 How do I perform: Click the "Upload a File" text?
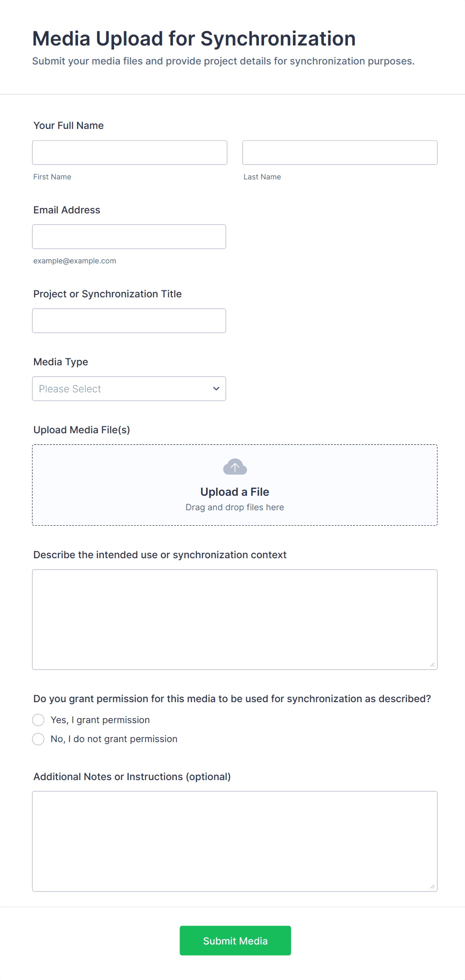235,492
